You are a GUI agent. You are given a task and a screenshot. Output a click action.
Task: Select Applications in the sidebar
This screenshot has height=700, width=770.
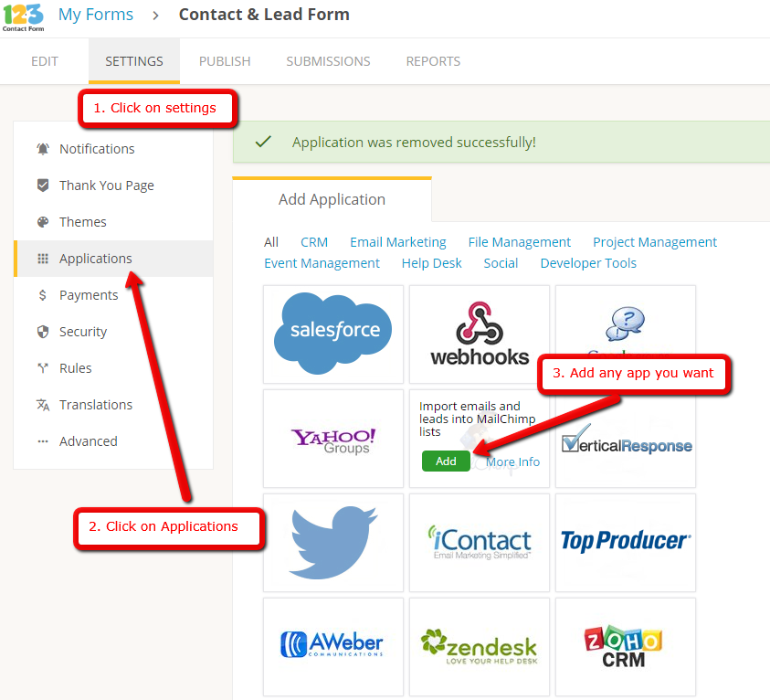click(x=113, y=259)
